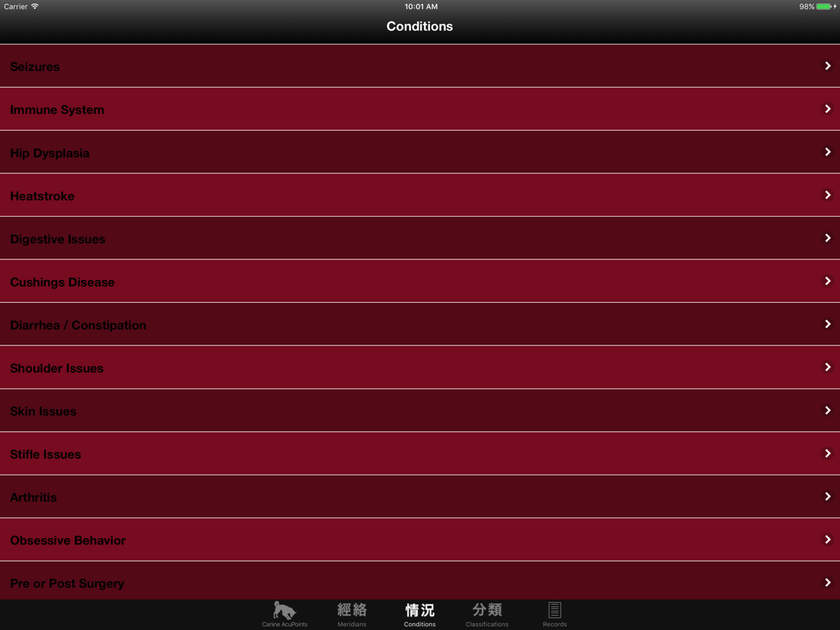
Task: Choose the Shoulder Issues row
Action: point(420,367)
